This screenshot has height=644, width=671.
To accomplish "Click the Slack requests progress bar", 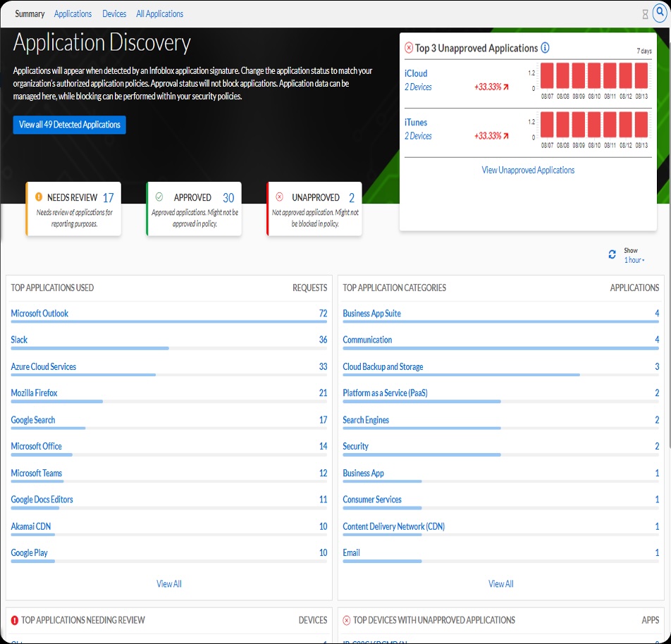I will pos(90,348).
